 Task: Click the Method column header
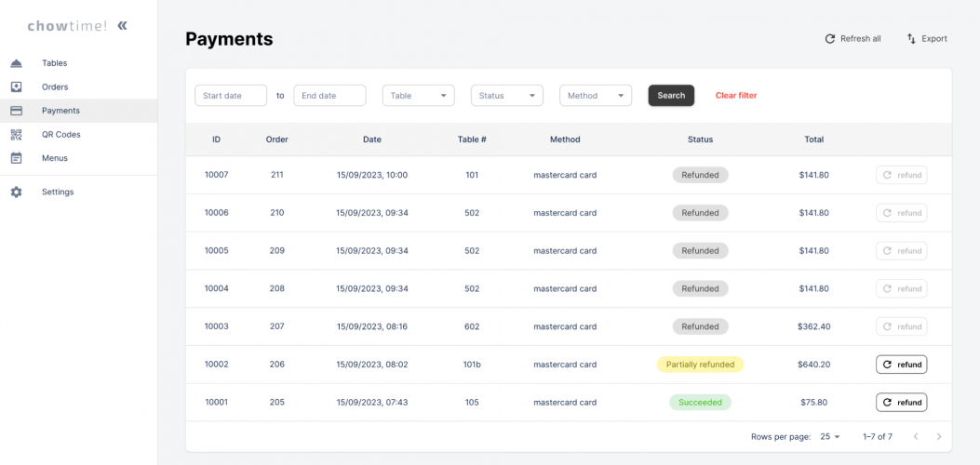565,139
